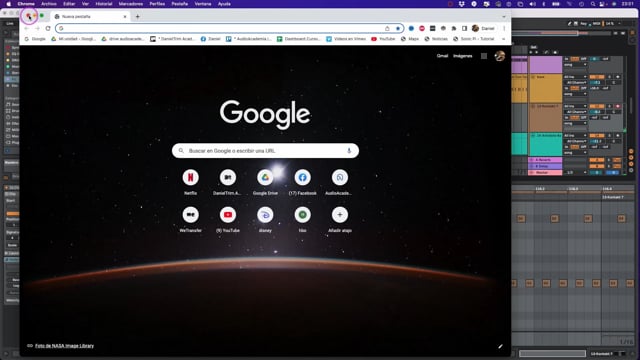Open the WeTransfer shortcut
Image resolution: width=640 pixels, height=360 pixels.
[x=191, y=215]
